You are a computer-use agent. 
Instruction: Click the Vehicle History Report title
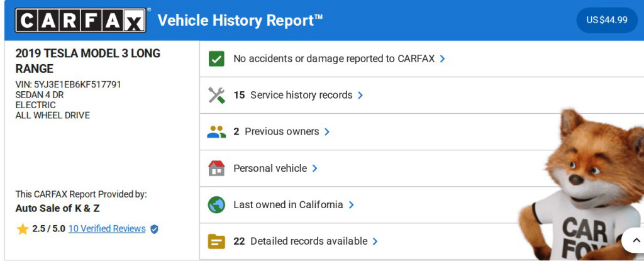click(x=240, y=20)
